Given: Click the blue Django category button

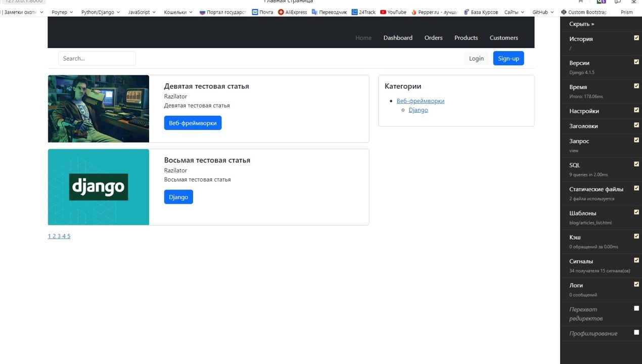Looking at the screenshot, I should (x=178, y=197).
